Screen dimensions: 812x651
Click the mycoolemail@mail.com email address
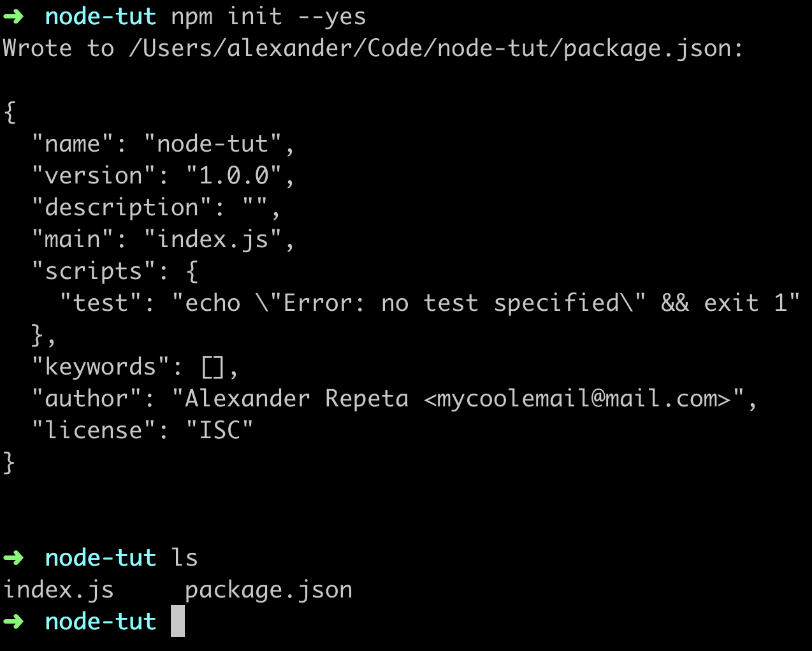pos(577,399)
